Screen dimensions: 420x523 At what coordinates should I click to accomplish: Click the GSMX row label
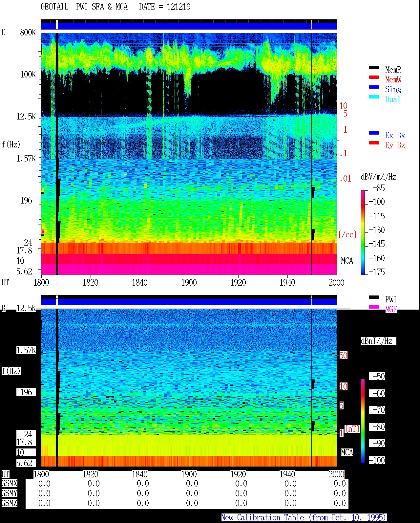pos(9,484)
